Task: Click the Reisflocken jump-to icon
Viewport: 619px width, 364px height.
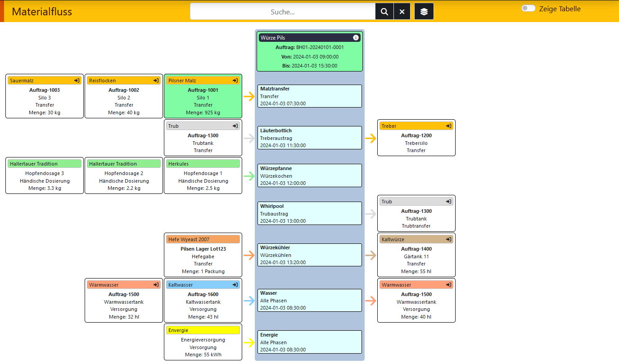Action: (x=156, y=81)
